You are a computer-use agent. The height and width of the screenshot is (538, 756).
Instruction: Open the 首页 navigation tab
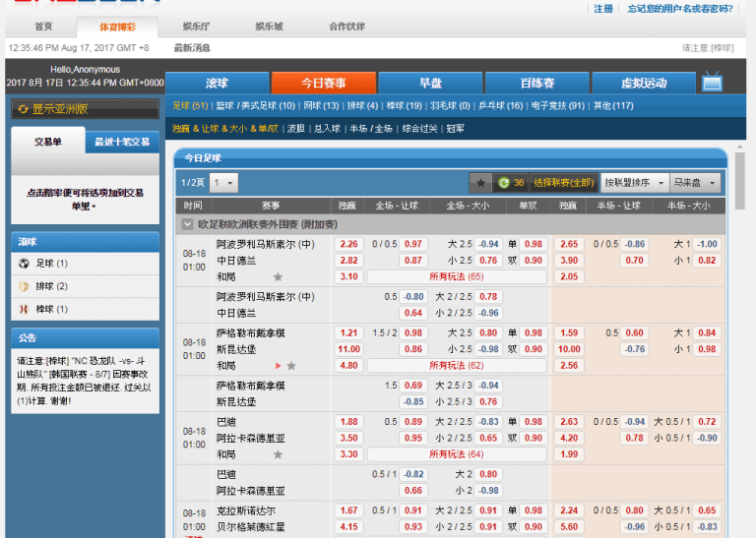pos(43,27)
